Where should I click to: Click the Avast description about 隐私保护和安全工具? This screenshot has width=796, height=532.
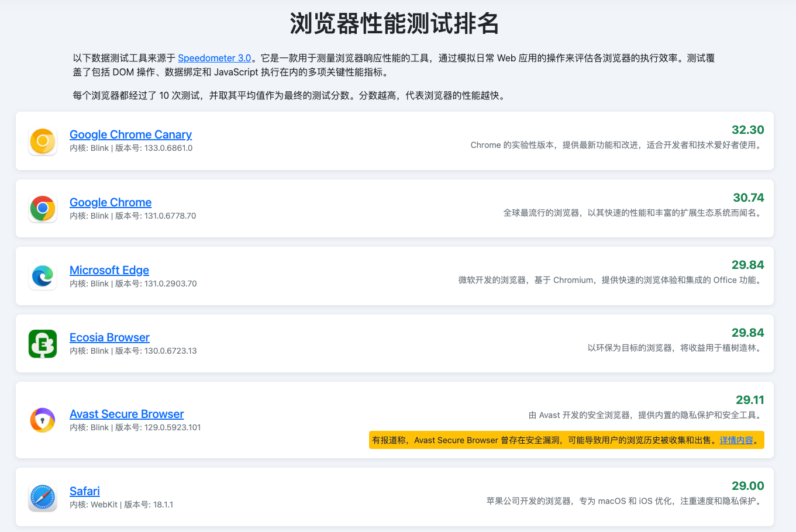646,415
